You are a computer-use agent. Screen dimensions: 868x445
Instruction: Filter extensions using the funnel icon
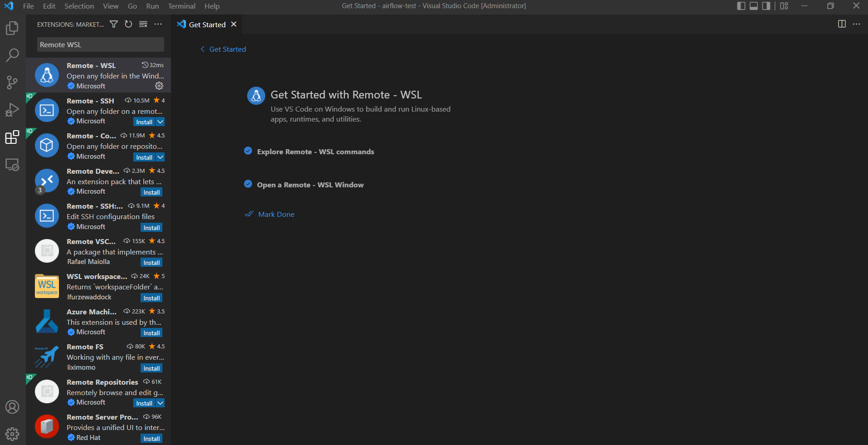114,24
